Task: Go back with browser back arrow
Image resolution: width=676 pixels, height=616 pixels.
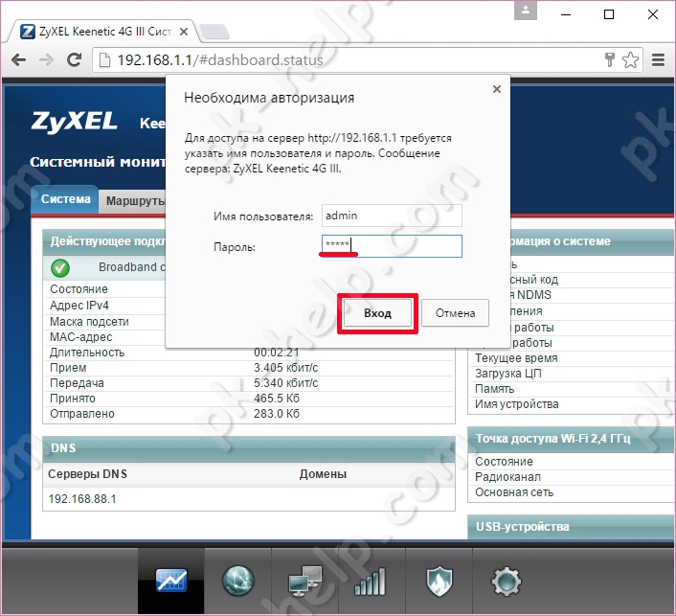Action: coord(18,60)
